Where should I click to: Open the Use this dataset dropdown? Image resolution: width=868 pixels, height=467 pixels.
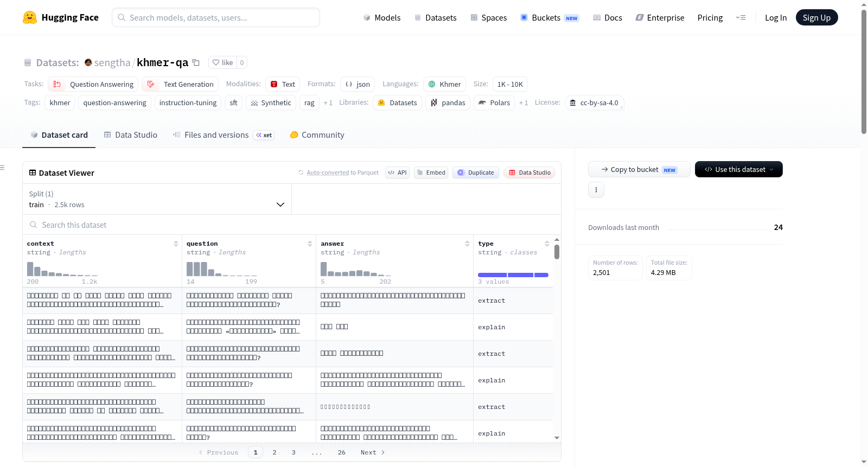point(739,169)
